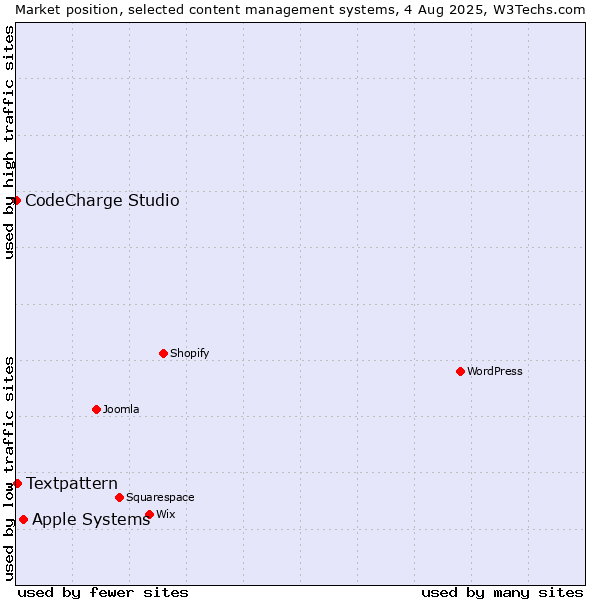The image size is (600, 600).
Task: Click the "CodeCharge Studio" label
Action: click(102, 201)
